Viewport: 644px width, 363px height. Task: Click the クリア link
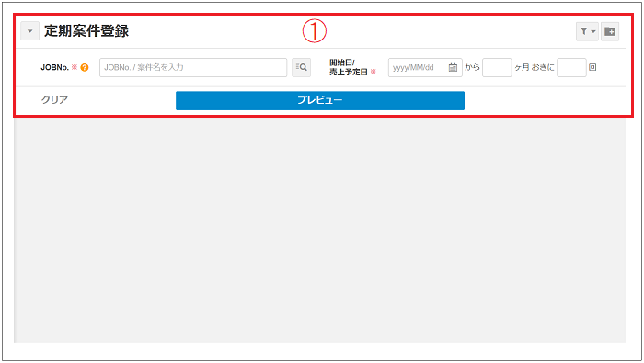click(54, 100)
